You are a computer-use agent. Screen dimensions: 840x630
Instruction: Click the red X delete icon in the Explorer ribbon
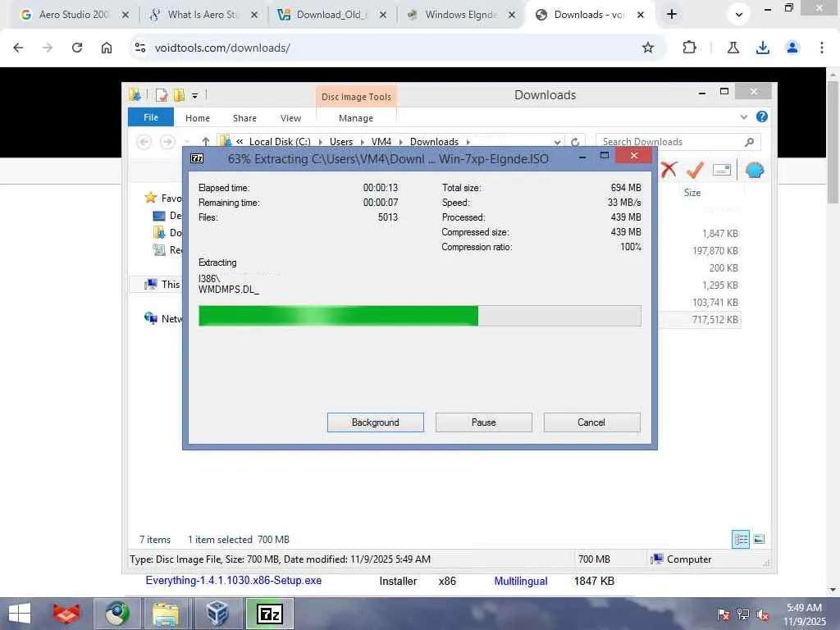point(669,170)
